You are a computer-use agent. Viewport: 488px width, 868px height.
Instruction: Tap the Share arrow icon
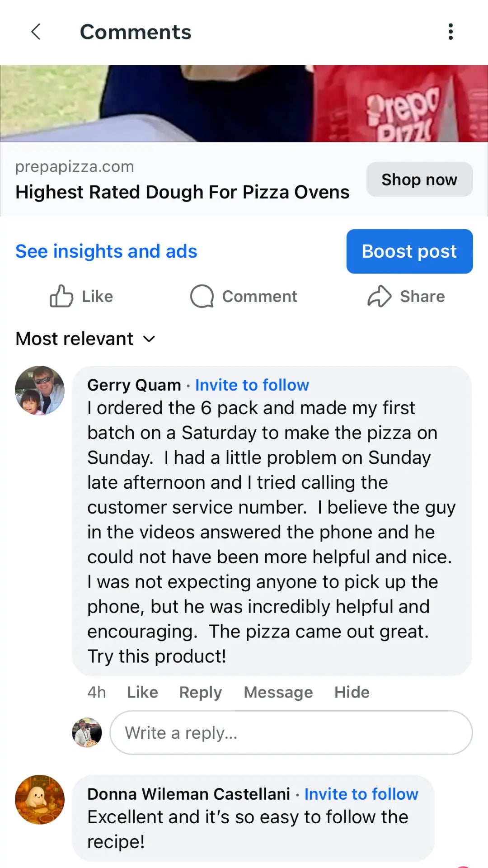coord(379,297)
